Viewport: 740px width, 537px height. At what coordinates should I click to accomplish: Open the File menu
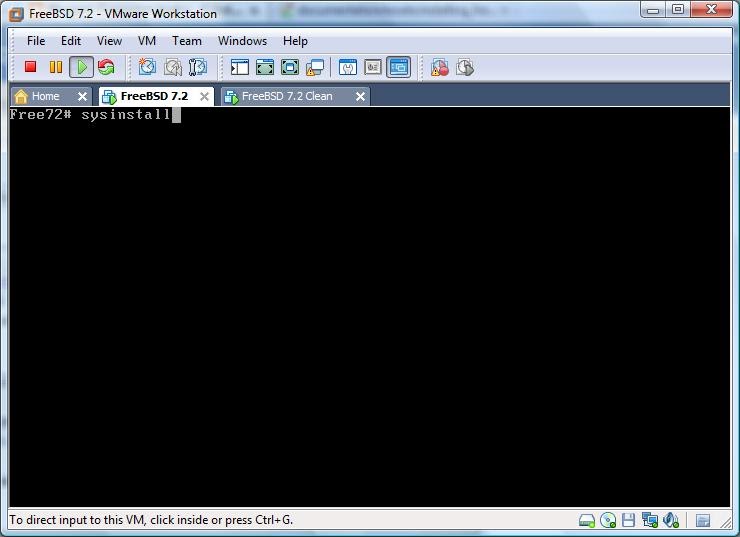click(x=36, y=41)
